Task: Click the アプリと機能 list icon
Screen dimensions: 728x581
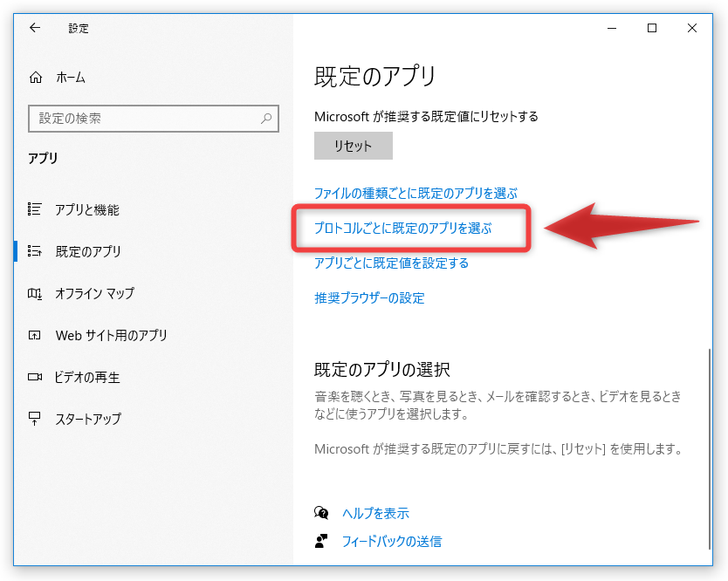Action: (x=34, y=209)
